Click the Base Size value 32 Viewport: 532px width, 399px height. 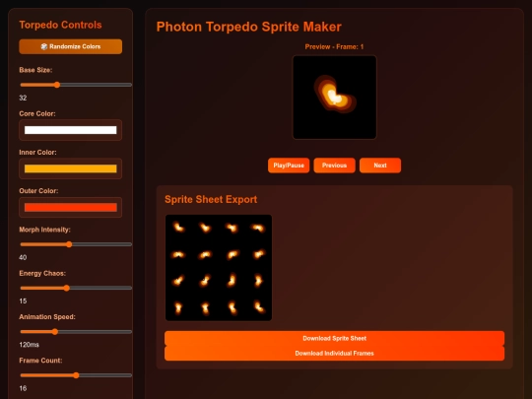[x=23, y=99]
